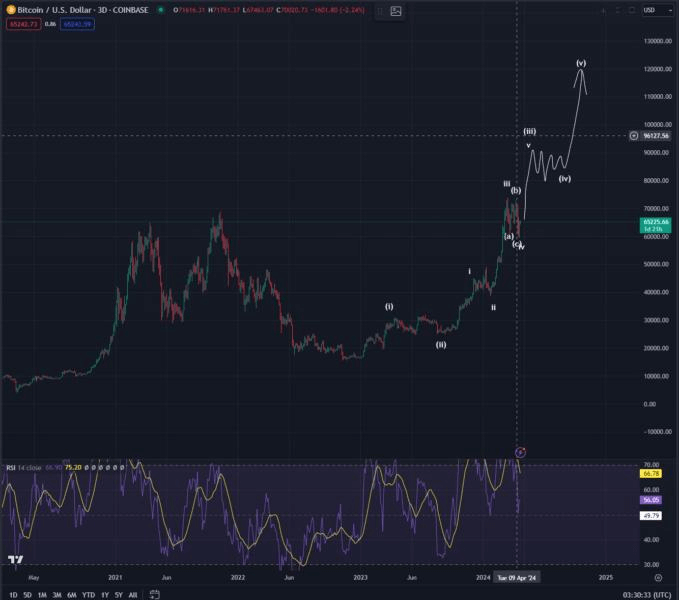The image size is (679, 600).
Task: Click the time axis settings gear icon
Action: point(658,577)
